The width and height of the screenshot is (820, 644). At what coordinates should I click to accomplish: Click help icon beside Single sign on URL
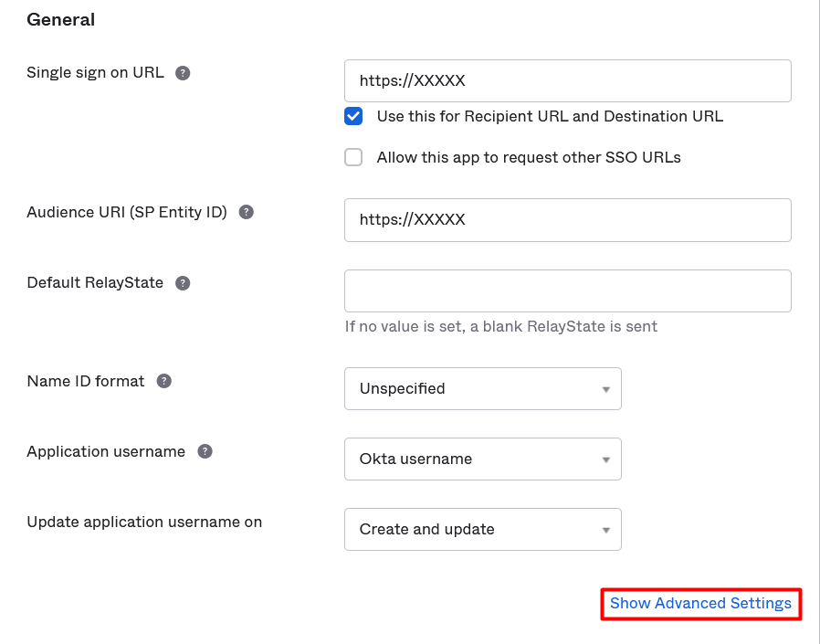click(183, 73)
